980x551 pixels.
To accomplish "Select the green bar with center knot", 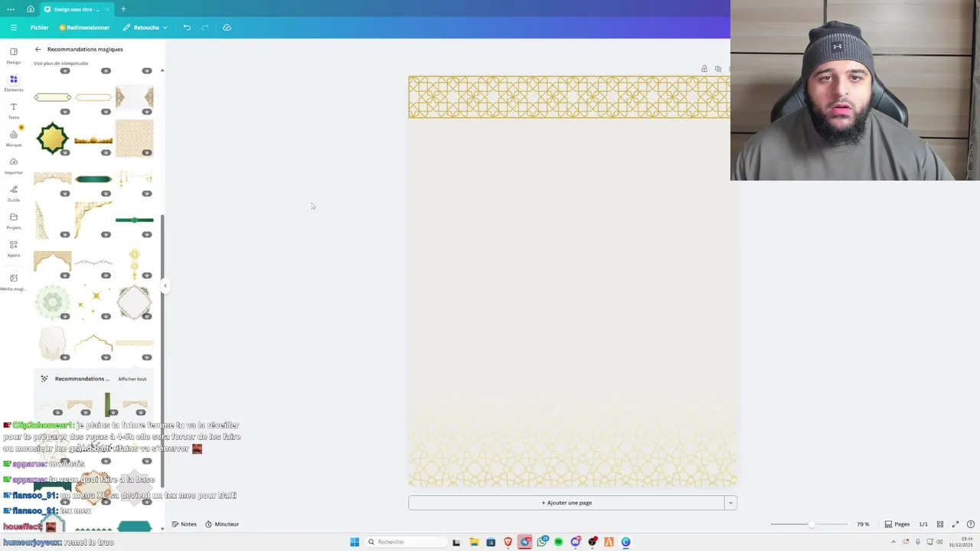I will tap(135, 220).
